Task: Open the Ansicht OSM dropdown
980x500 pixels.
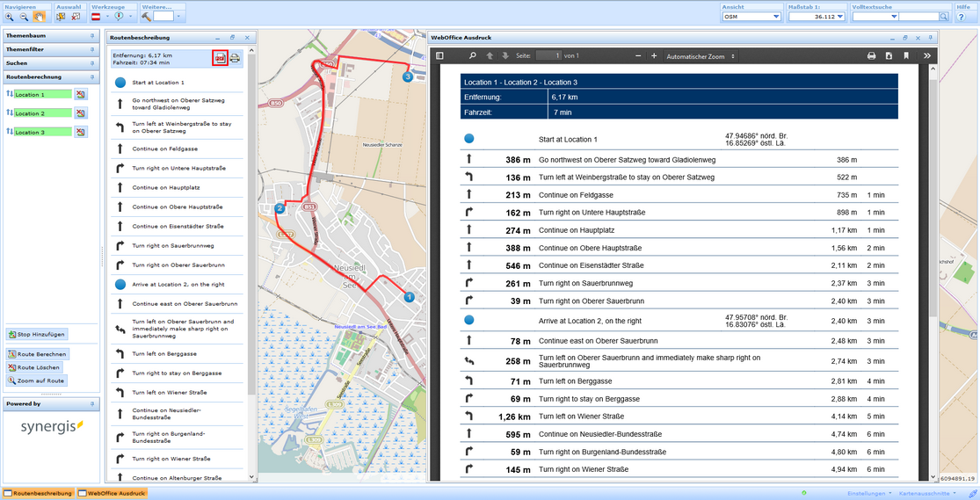Action: click(776, 17)
